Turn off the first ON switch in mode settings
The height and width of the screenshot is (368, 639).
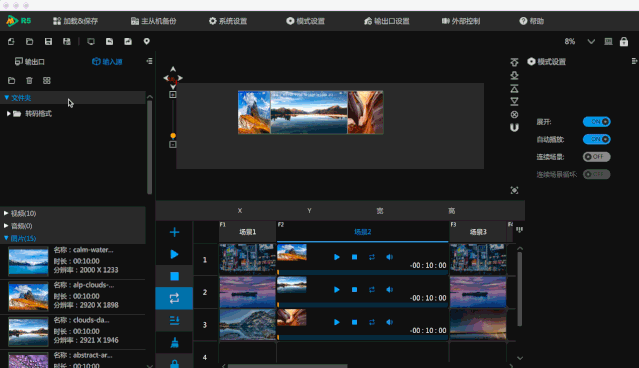(597, 121)
